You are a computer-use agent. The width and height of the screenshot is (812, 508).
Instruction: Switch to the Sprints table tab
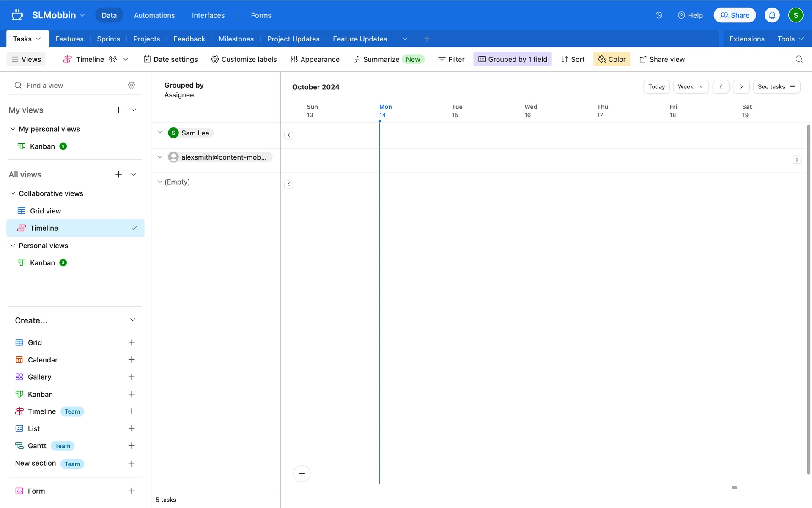[x=108, y=39]
